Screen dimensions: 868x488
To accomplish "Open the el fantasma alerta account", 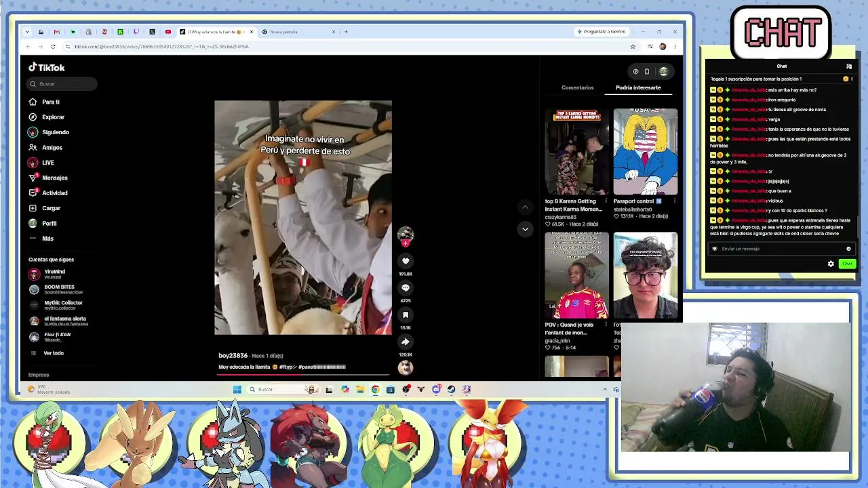I will point(59,321).
